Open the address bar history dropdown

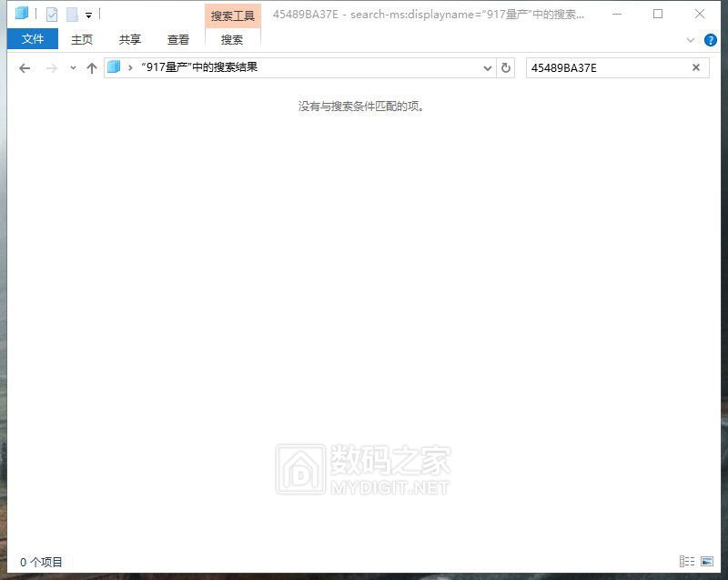point(489,68)
